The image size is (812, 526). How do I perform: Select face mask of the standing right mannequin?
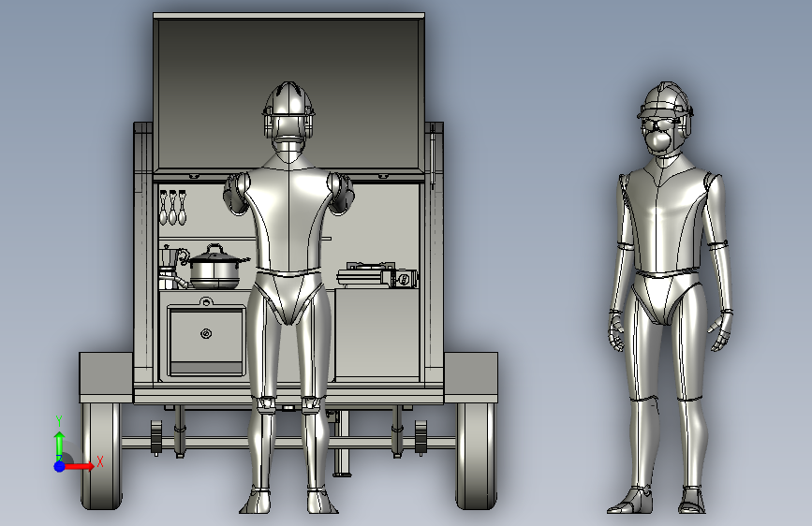(x=658, y=140)
